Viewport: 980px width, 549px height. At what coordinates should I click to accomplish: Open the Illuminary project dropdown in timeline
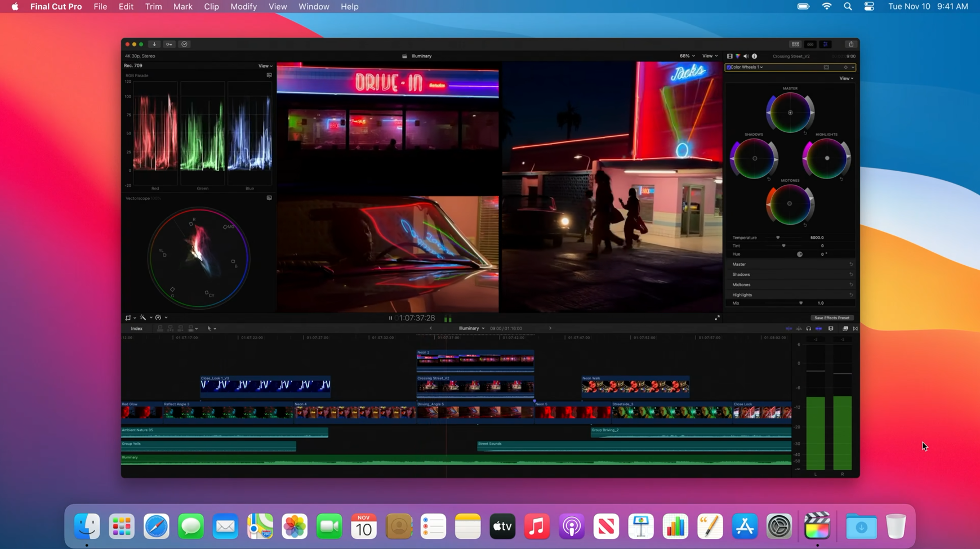[471, 328]
